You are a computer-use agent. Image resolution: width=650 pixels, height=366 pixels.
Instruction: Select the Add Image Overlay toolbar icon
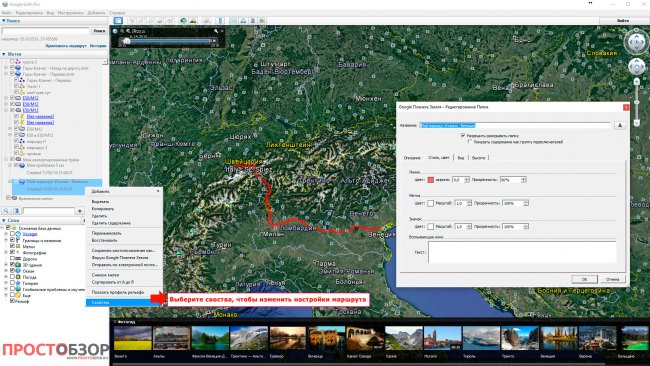pyautogui.click(x=160, y=20)
